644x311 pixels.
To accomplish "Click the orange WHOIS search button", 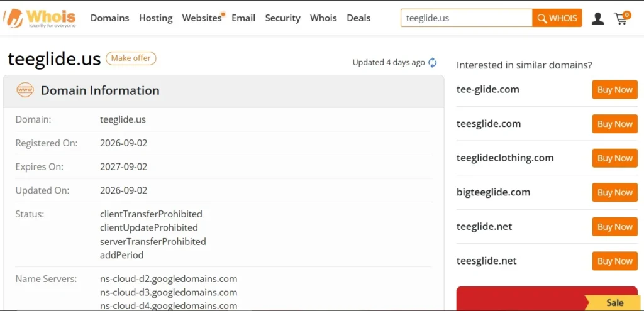I will [557, 18].
